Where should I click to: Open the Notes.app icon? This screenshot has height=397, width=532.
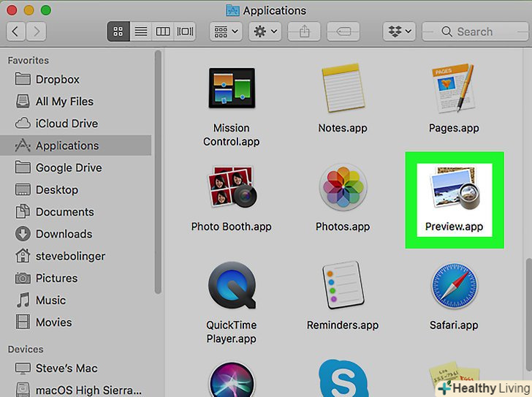tap(343, 88)
